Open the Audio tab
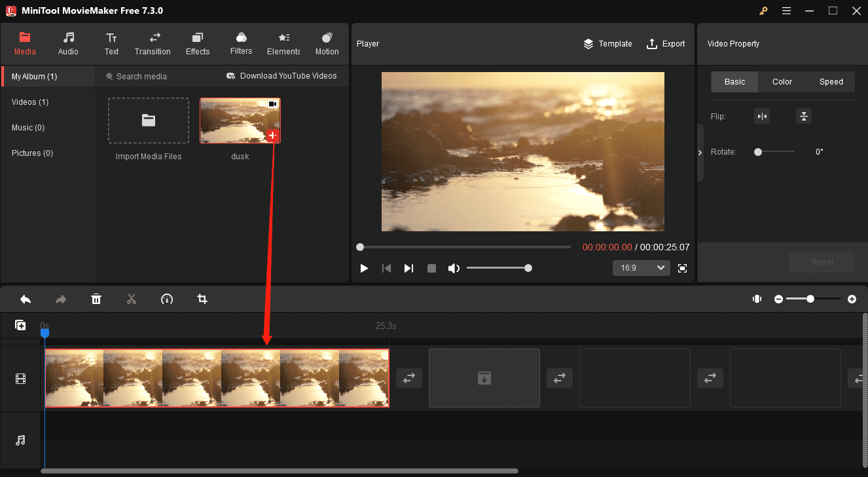Viewport: 868px width, 477px height. click(68, 43)
